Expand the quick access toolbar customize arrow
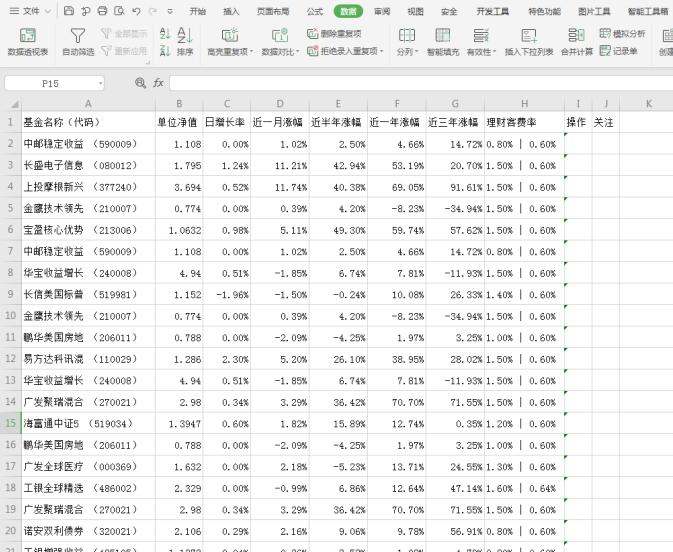 [170, 12]
